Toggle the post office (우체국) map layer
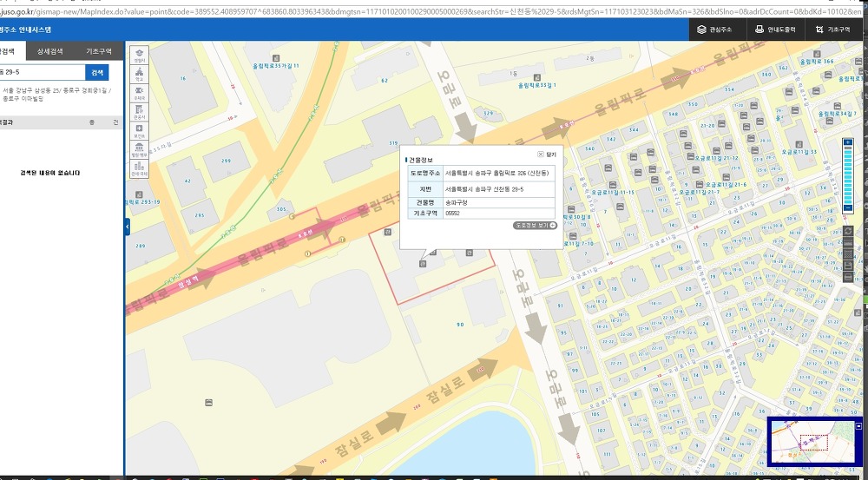The width and height of the screenshot is (868, 480). [139, 93]
